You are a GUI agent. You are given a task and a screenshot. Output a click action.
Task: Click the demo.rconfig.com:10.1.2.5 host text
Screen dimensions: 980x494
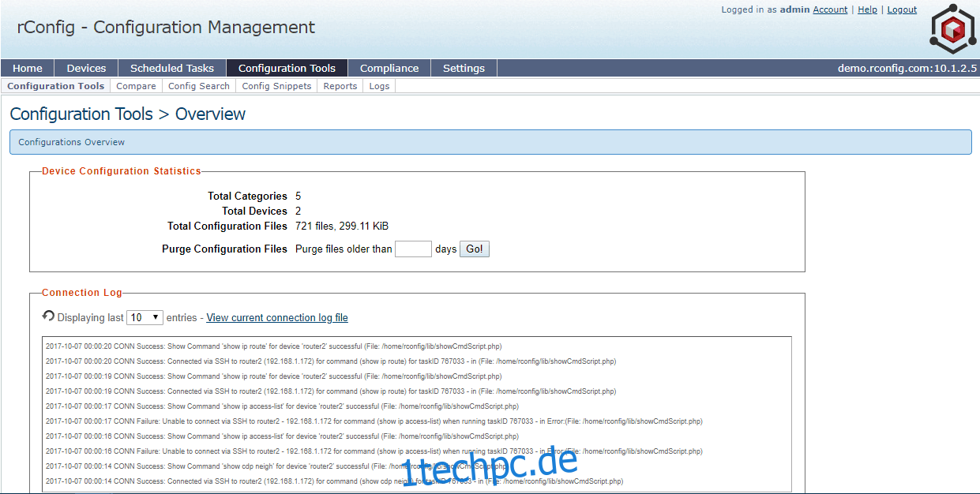click(x=907, y=68)
